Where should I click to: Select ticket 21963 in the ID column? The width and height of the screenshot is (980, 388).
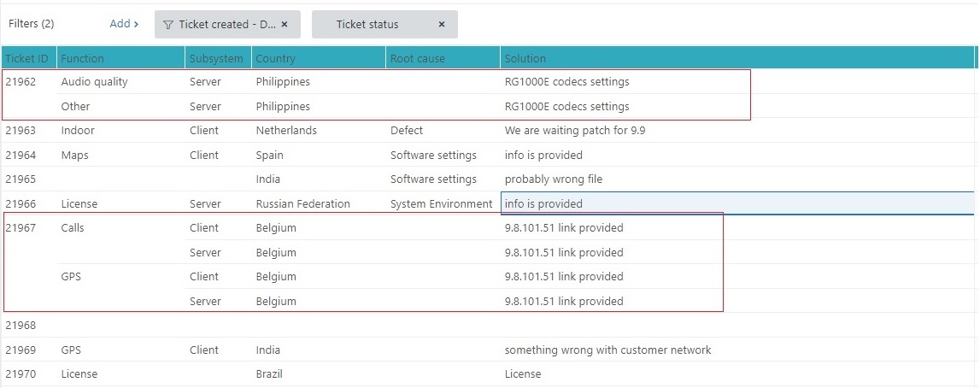tap(21, 131)
